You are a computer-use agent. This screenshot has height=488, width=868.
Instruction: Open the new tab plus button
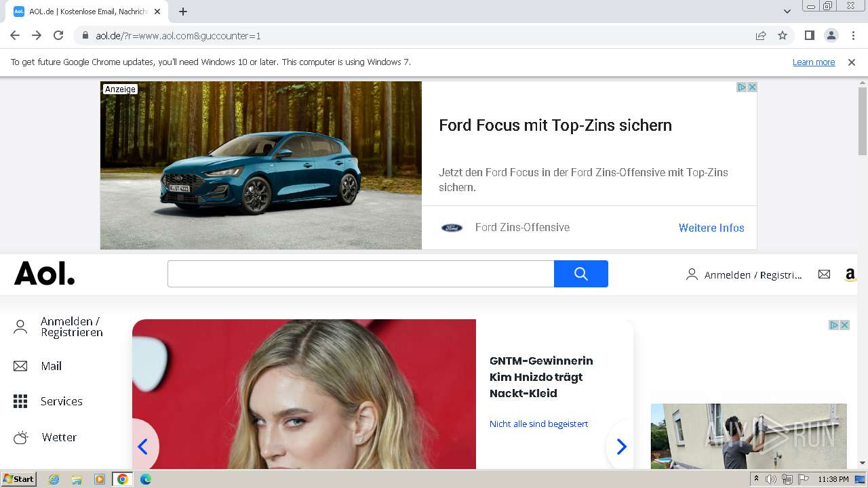tap(183, 12)
